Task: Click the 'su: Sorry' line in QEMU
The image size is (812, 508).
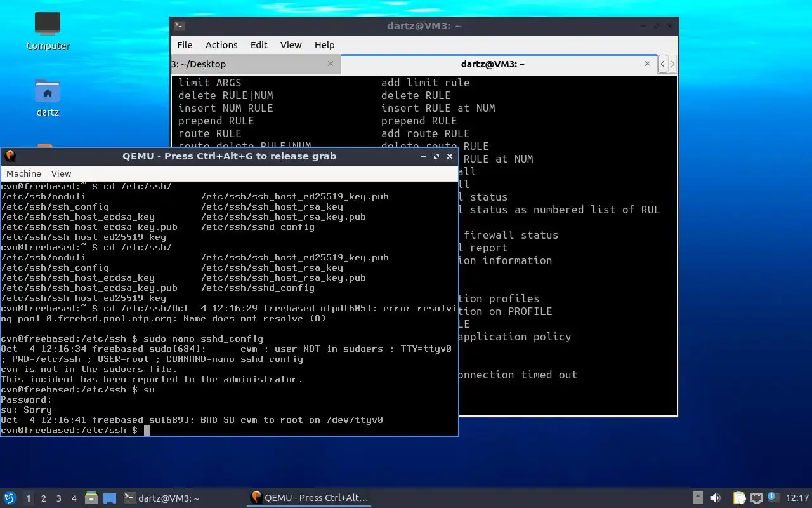Action: point(27,410)
